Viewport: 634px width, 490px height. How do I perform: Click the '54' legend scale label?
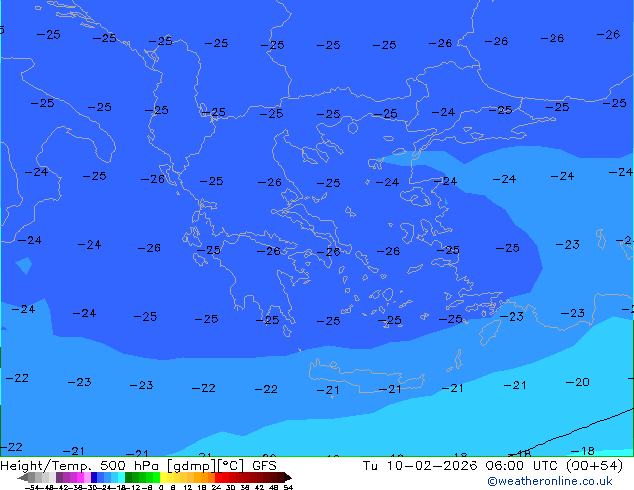pos(288,488)
